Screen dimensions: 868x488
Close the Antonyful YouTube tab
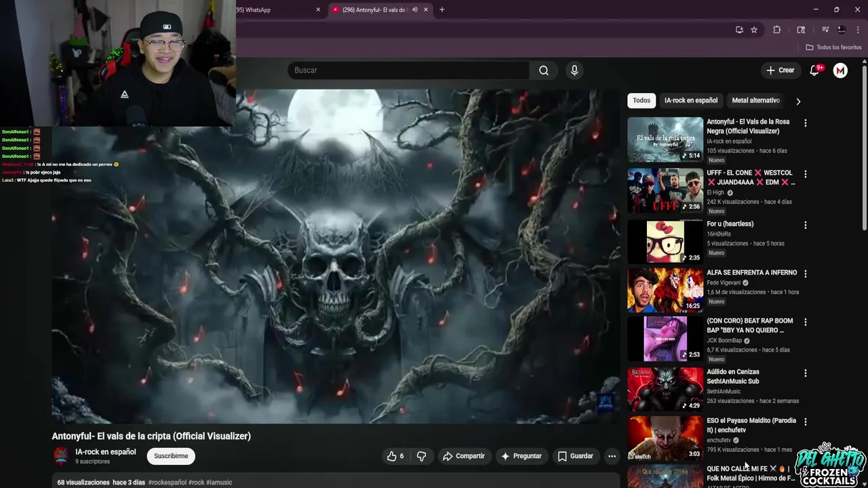[426, 9]
